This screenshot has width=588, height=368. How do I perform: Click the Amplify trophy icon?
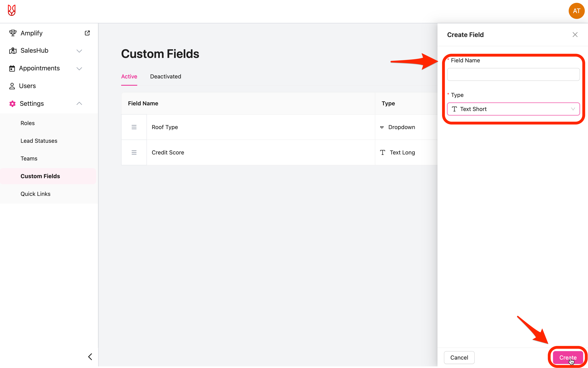click(13, 33)
